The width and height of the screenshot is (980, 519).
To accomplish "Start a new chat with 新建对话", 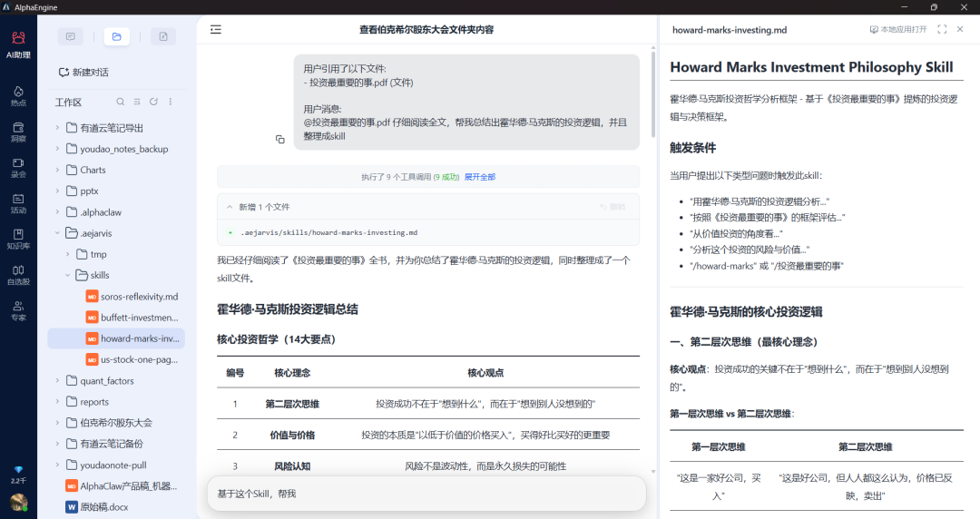I will [83, 73].
